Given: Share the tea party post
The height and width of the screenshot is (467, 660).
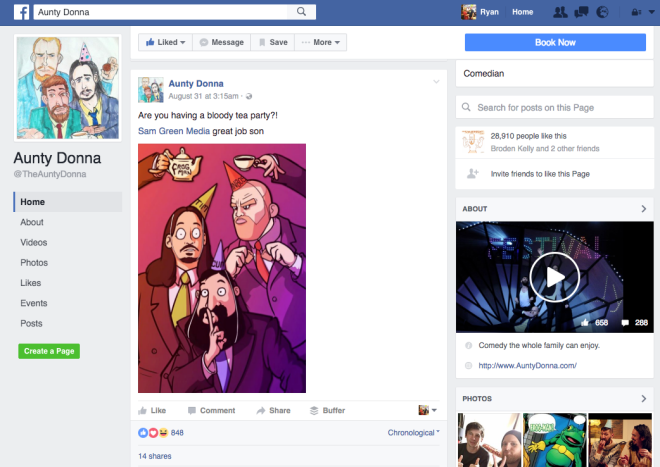Looking at the screenshot, I should pyautogui.click(x=272, y=410).
